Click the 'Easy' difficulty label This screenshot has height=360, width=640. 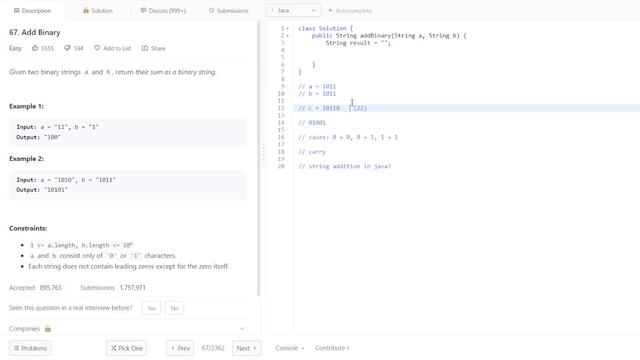click(15, 48)
